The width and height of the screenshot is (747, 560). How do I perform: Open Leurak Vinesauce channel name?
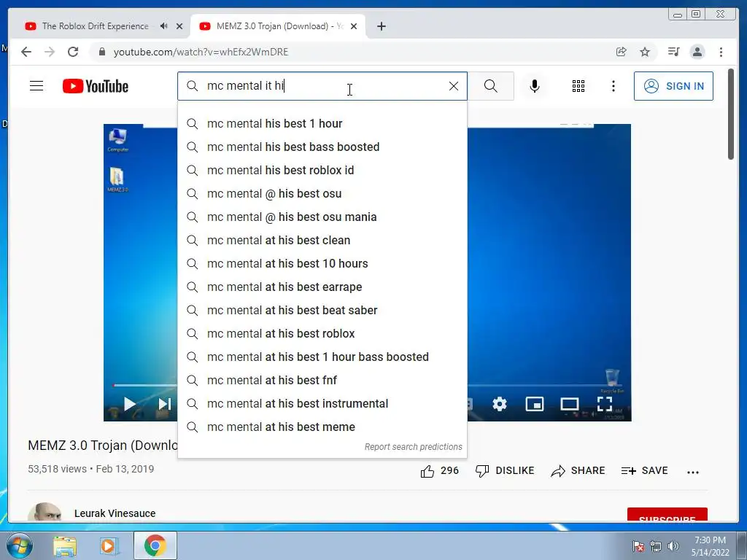115,513
